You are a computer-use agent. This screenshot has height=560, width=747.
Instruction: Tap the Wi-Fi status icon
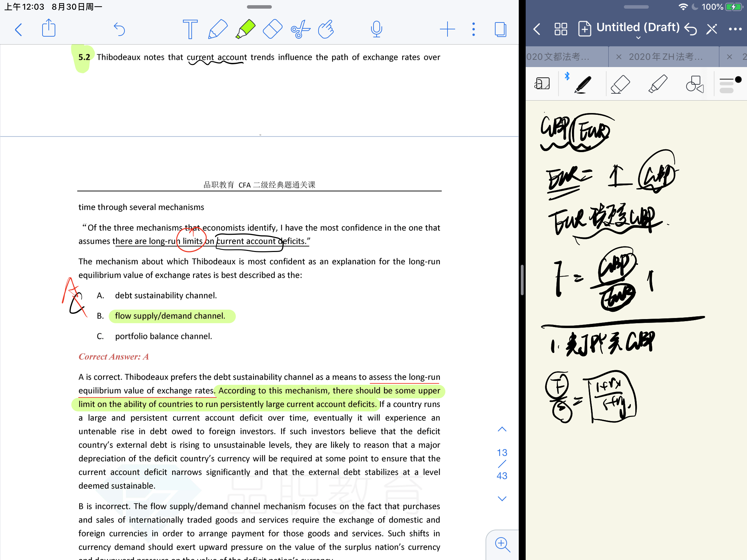[x=683, y=7]
